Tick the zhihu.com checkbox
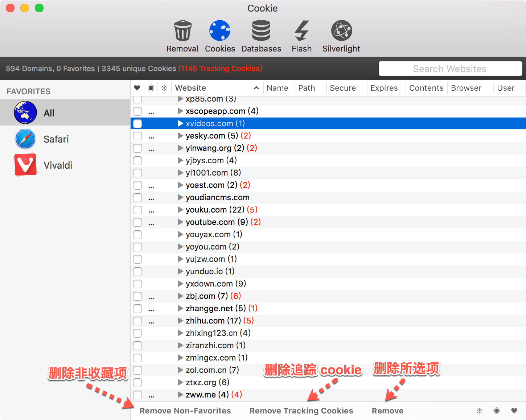The image size is (526, 420). tap(137, 321)
